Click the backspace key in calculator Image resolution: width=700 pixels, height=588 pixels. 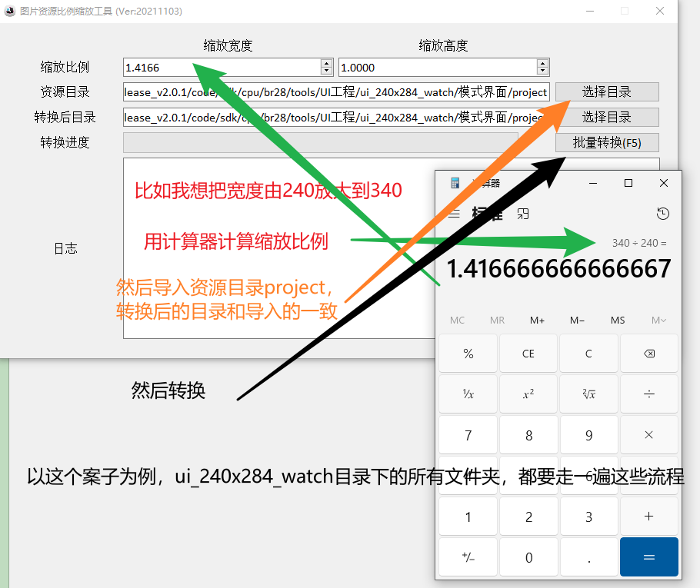tap(649, 354)
